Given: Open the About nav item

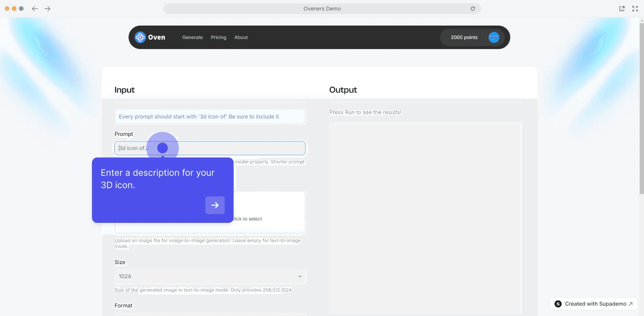Looking at the screenshot, I should [x=241, y=37].
